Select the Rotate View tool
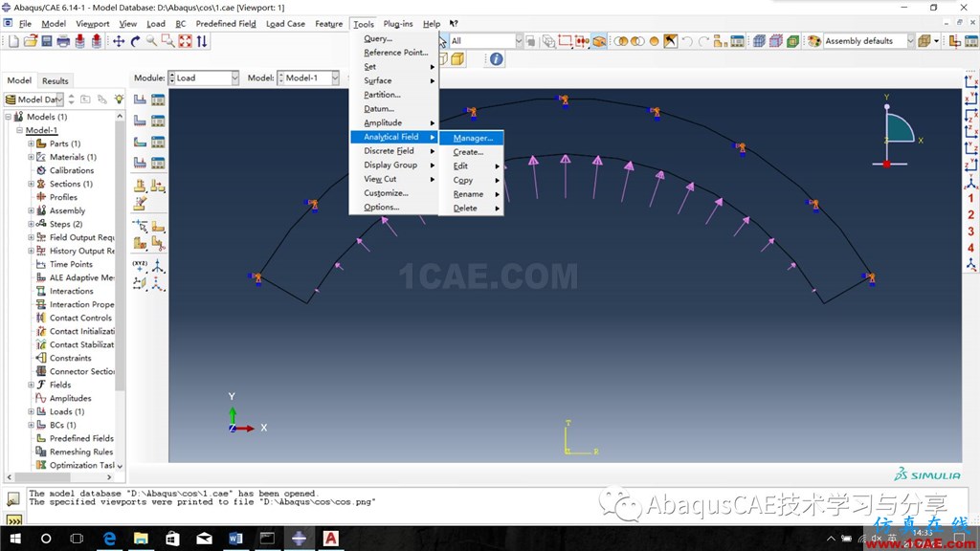Screen dimensions: 980x551 coord(136,41)
